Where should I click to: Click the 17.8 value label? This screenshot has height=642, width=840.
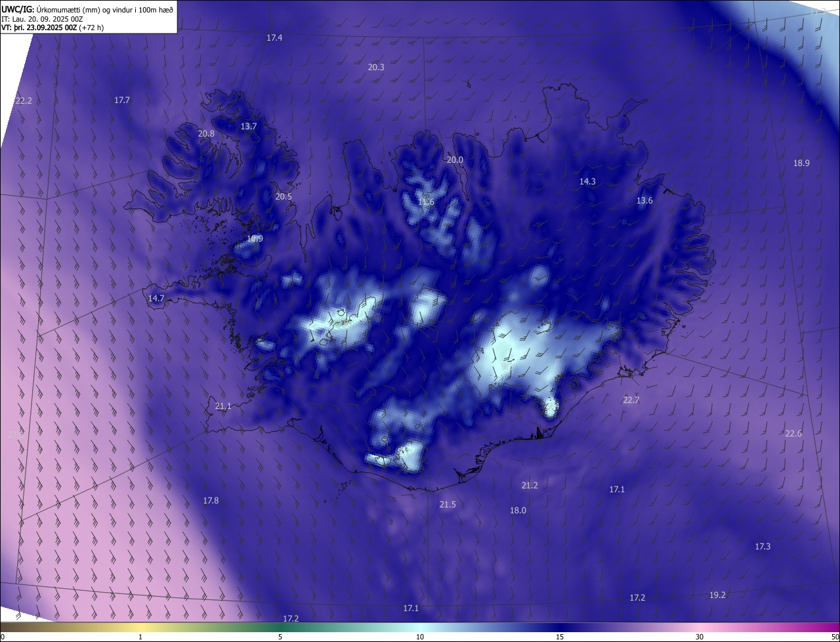(x=211, y=501)
